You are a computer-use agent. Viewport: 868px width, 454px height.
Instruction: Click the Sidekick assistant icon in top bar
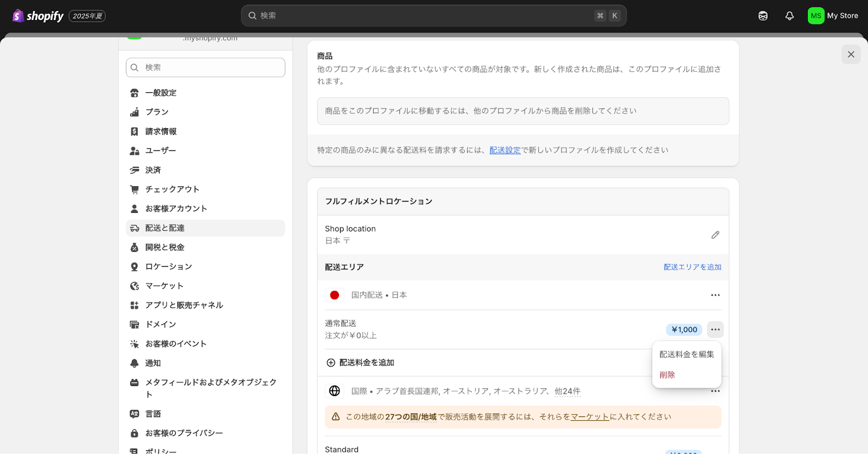click(763, 16)
